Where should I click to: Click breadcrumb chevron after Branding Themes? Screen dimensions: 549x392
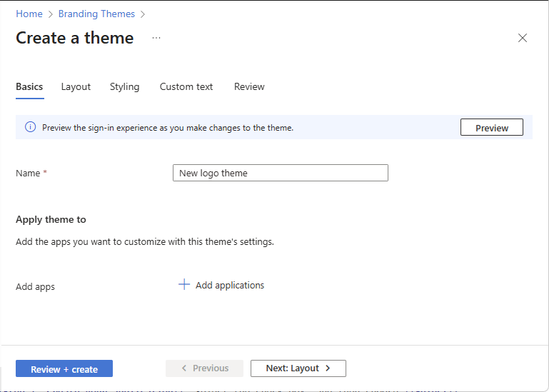[x=143, y=14]
